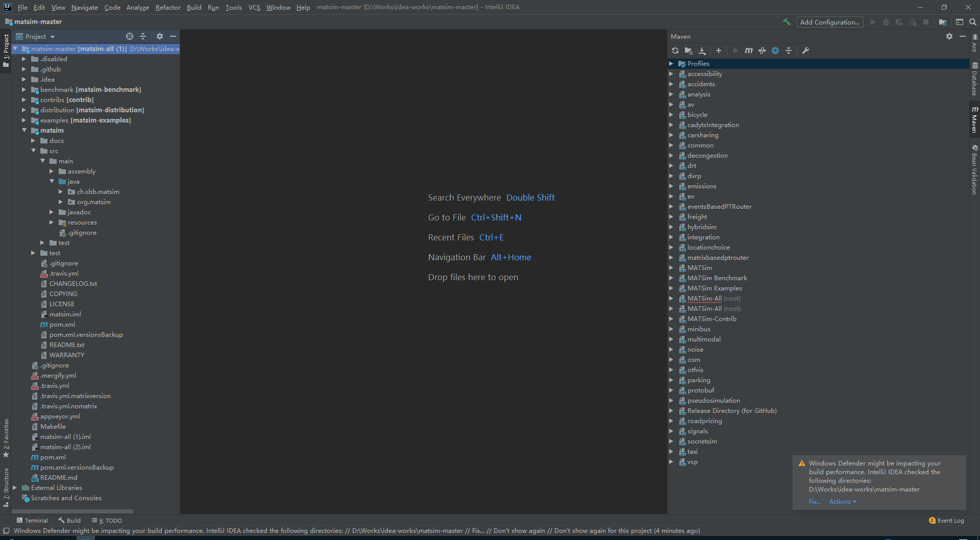The image size is (980, 540).
Task: Open Project view settings gear
Action: coord(160,36)
